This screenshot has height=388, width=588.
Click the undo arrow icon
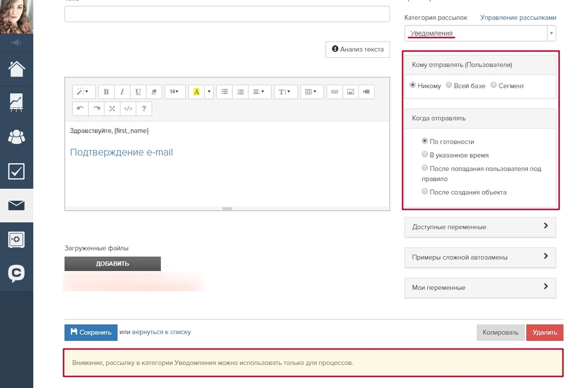click(80, 109)
